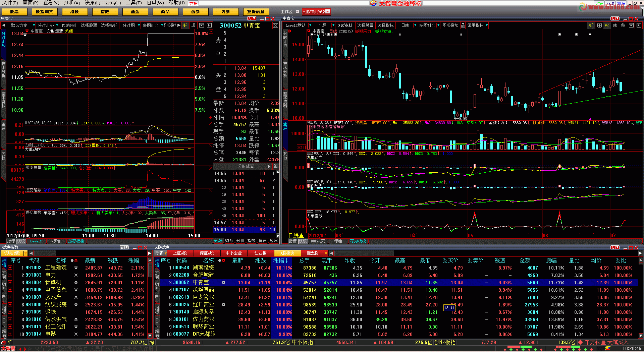Viewport: 644px width, 352px height.
Task: Click the red X10 marker in volume pane
Action: point(302,148)
